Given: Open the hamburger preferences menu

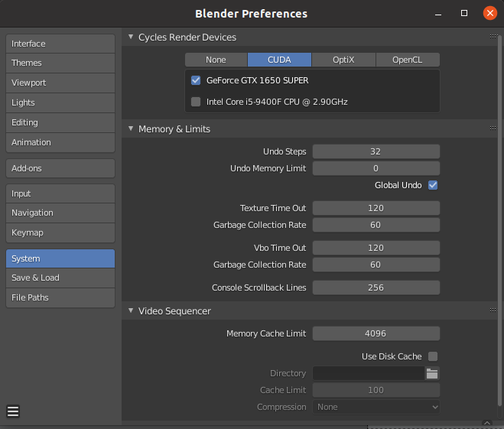Looking at the screenshot, I should 13,411.
